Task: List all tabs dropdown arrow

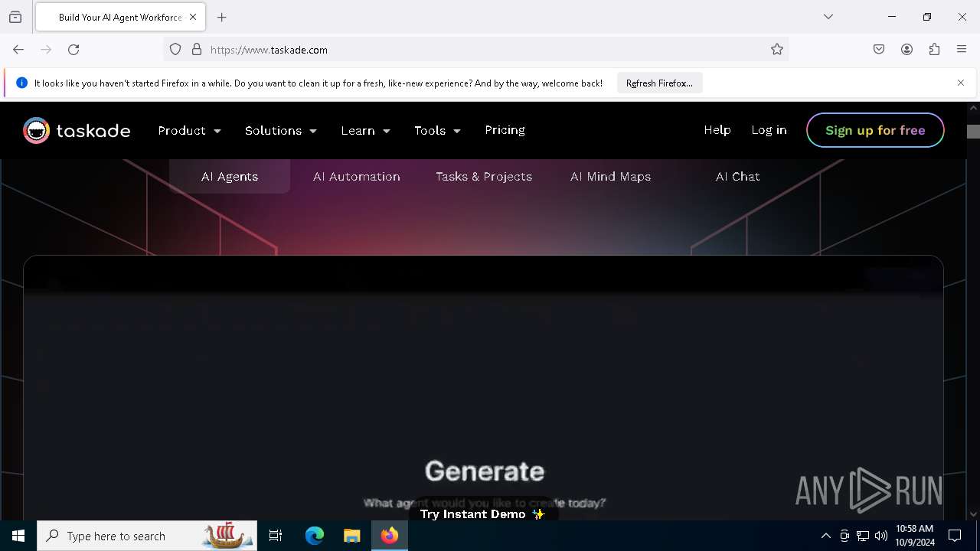Action: (828, 17)
